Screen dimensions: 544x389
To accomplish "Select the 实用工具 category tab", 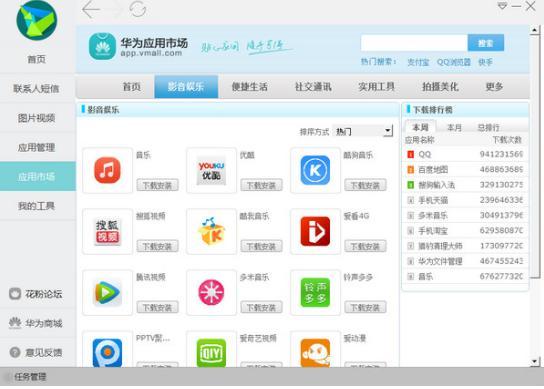I will (376, 87).
